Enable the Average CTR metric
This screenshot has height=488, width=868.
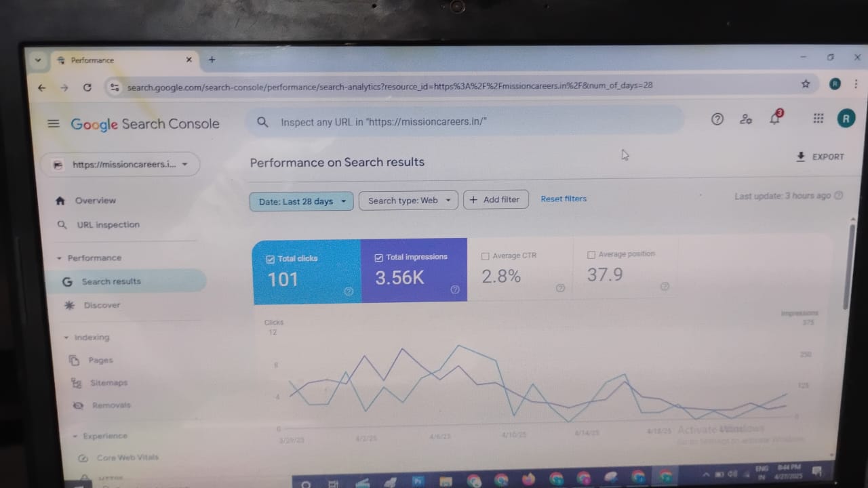485,256
